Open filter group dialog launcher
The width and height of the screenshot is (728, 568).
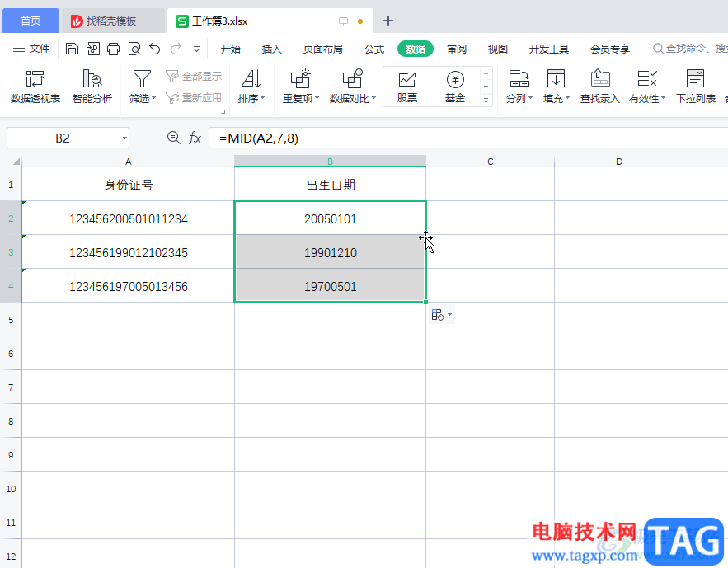tap(223, 111)
